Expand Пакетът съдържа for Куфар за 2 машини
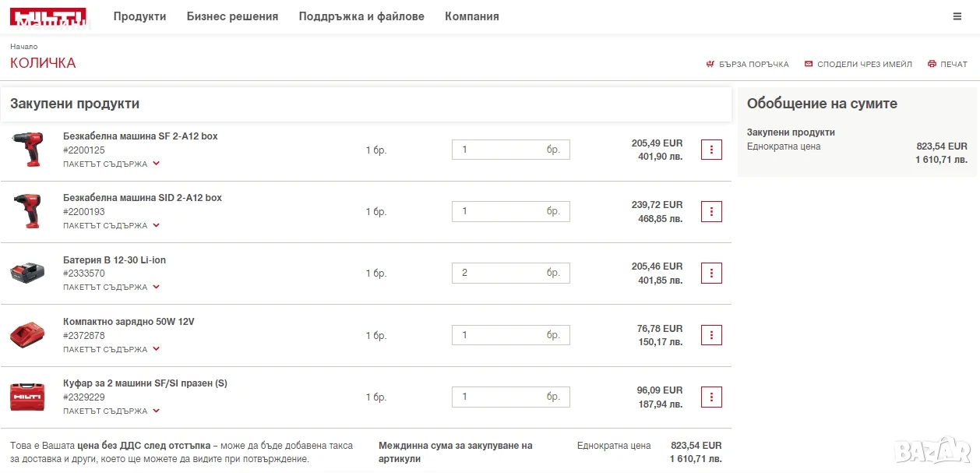980x473 pixels. pyautogui.click(x=111, y=411)
